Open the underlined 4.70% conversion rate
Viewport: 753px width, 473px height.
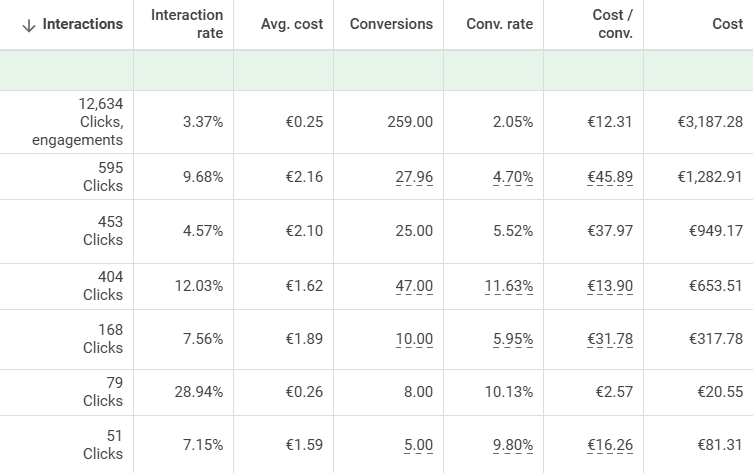(513, 177)
